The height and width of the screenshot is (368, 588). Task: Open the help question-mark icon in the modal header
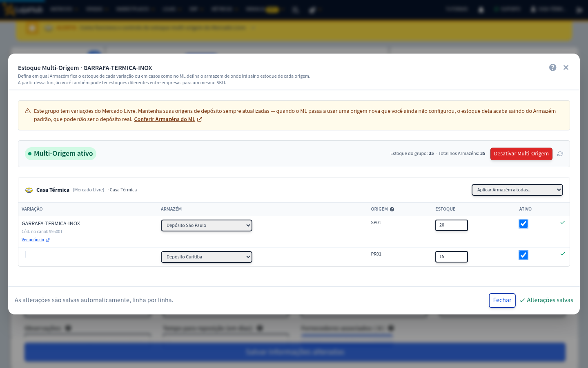click(x=552, y=67)
